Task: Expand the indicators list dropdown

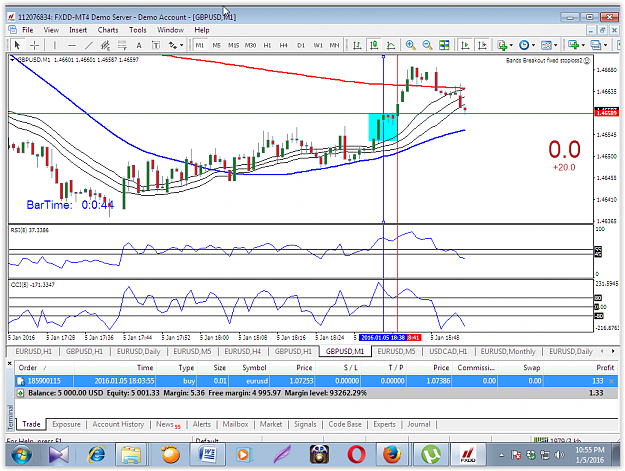Action: point(511,45)
